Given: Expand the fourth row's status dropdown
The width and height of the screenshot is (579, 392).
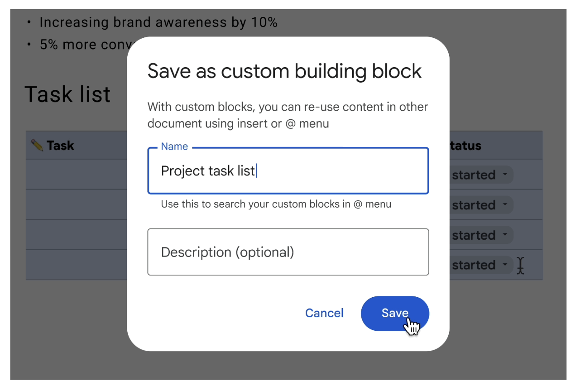Looking at the screenshot, I should pyautogui.click(x=505, y=265).
